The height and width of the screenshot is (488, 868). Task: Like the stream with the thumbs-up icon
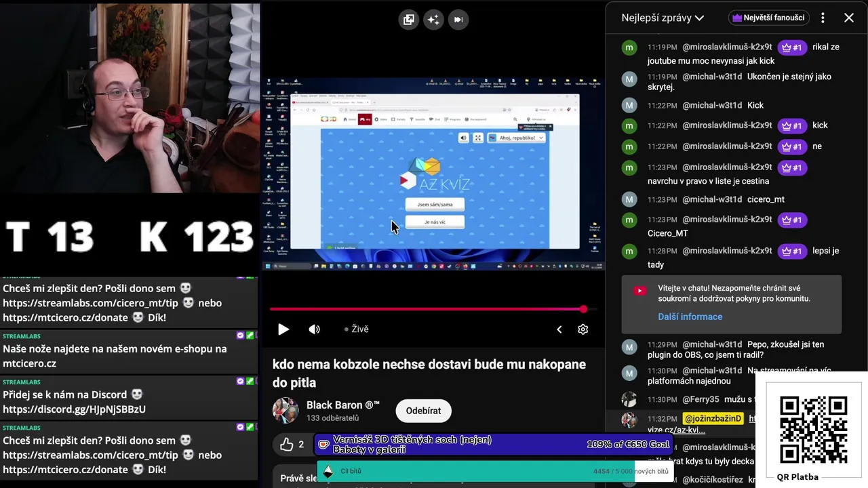point(287,445)
